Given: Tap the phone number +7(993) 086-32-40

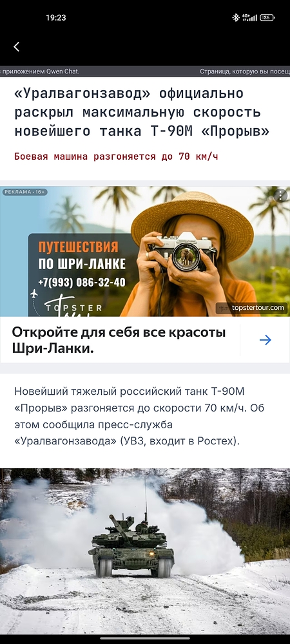Looking at the screenshot, I should 82,283.
